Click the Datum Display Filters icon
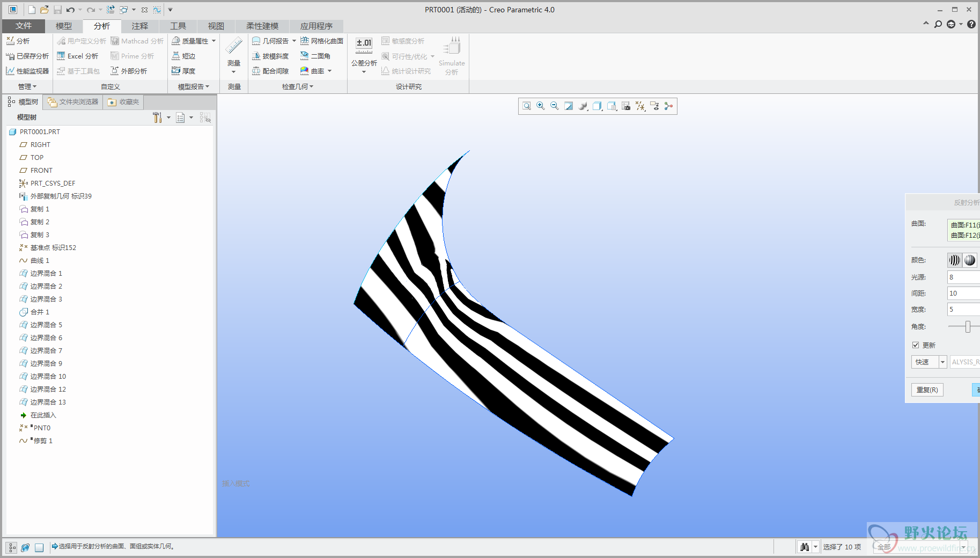Screen dimensions: 980x558 (x=640, y=106)
